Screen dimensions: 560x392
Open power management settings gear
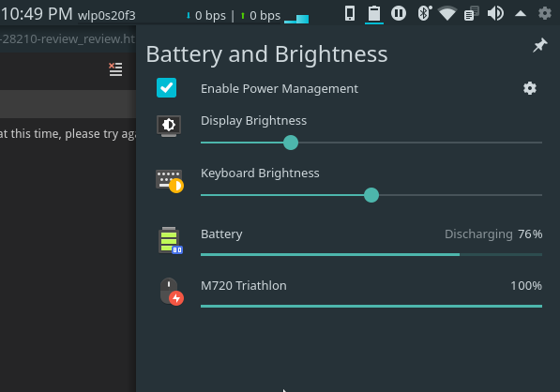coord(530,88)
